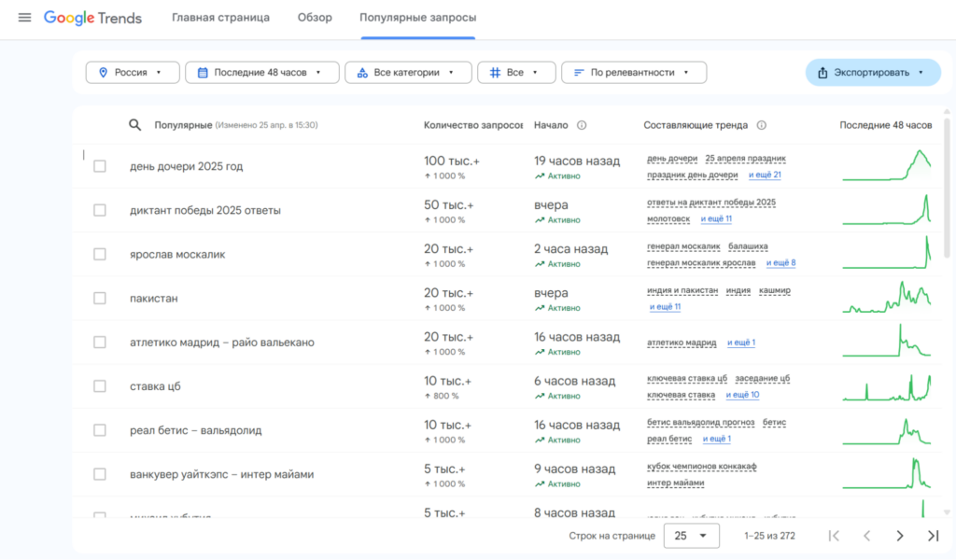Jump to the last page of results
956x560 pixels.
click(933, 536)
